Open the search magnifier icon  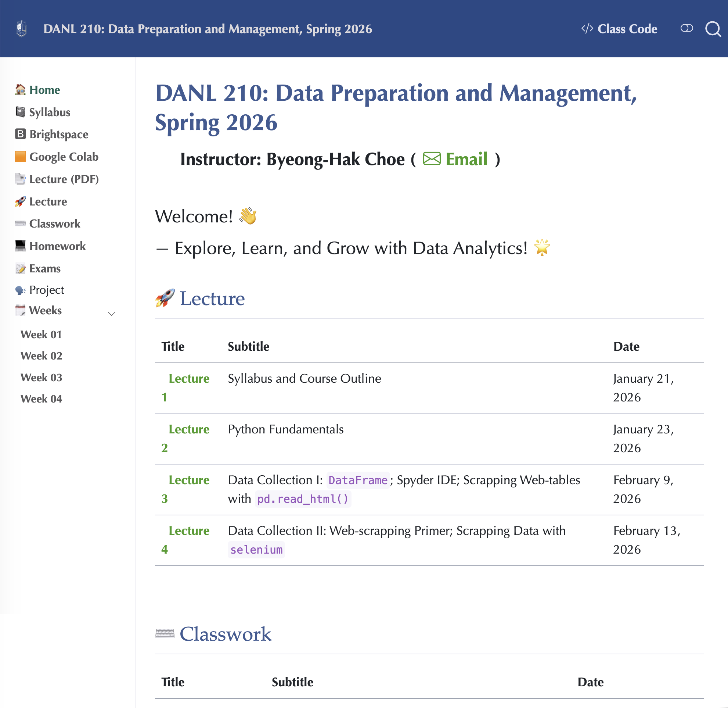713,29
